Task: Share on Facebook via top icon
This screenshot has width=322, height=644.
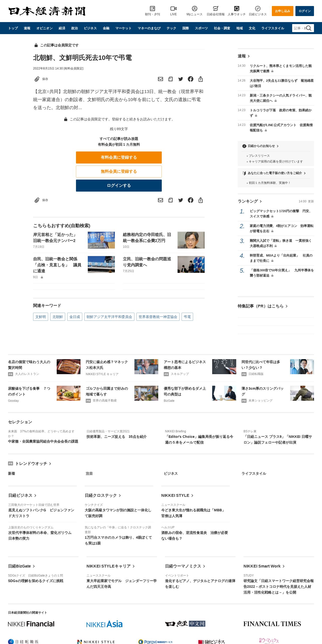Action: 191,79
